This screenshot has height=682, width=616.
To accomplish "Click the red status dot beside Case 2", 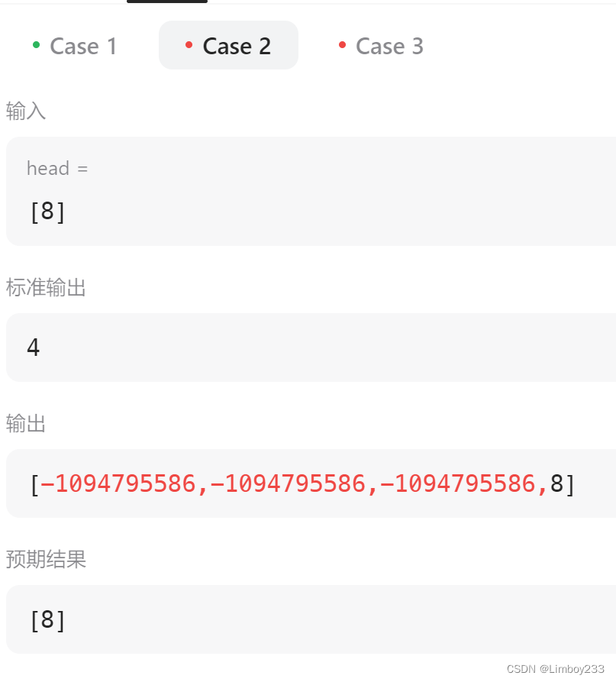I will tap(189, 46).
